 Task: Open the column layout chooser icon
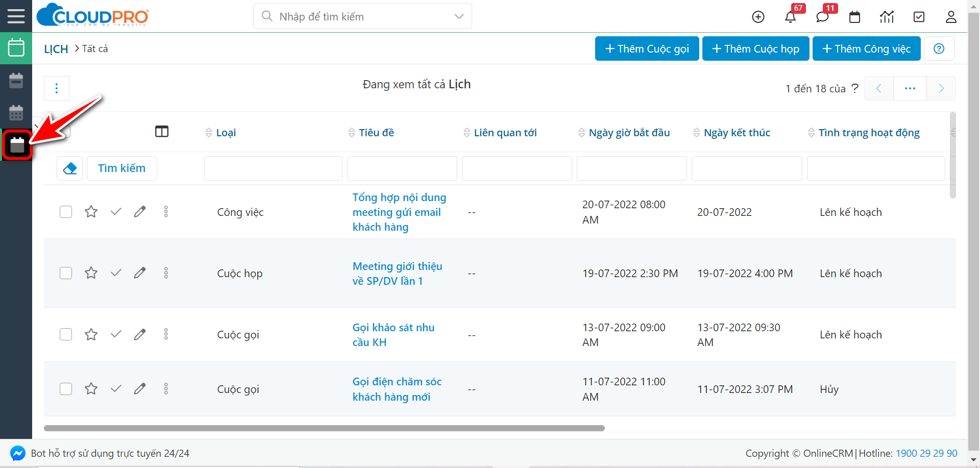point(162,132)
